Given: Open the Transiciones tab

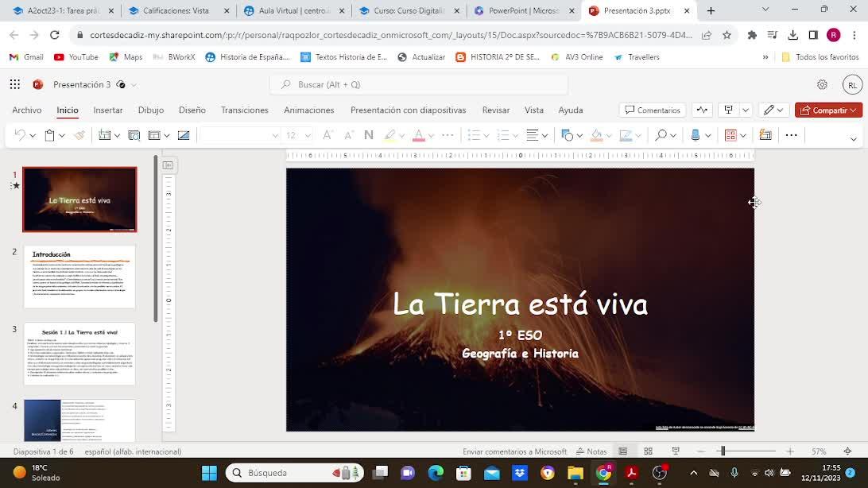Looking at the screenshot, I should 245,110.
